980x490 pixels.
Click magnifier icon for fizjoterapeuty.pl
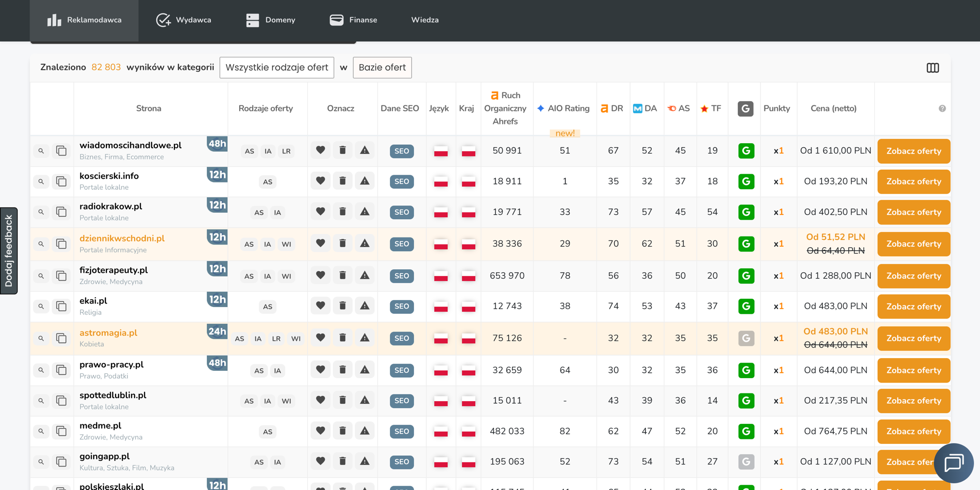pos(41,276)
